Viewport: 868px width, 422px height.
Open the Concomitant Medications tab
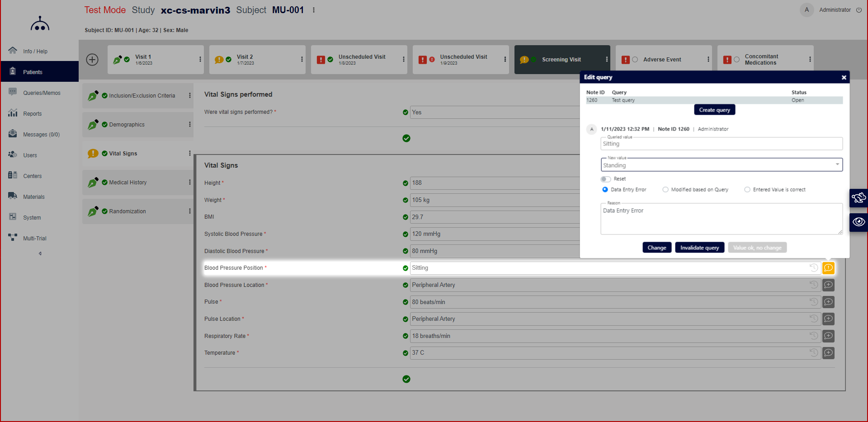(761, 59)
